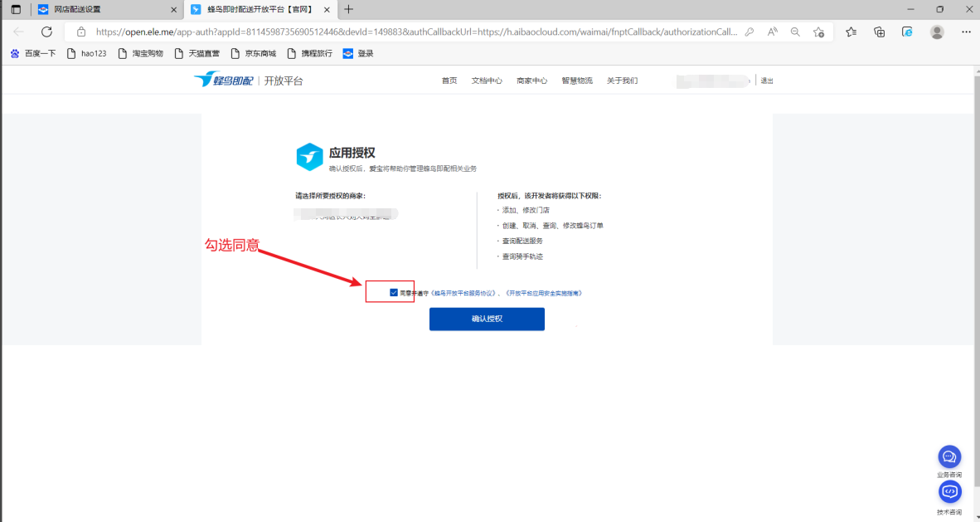This screenshot has width=980, height=522.
Task: Open browser Collections icon in toolbar
Action: (x=880, y=32)
